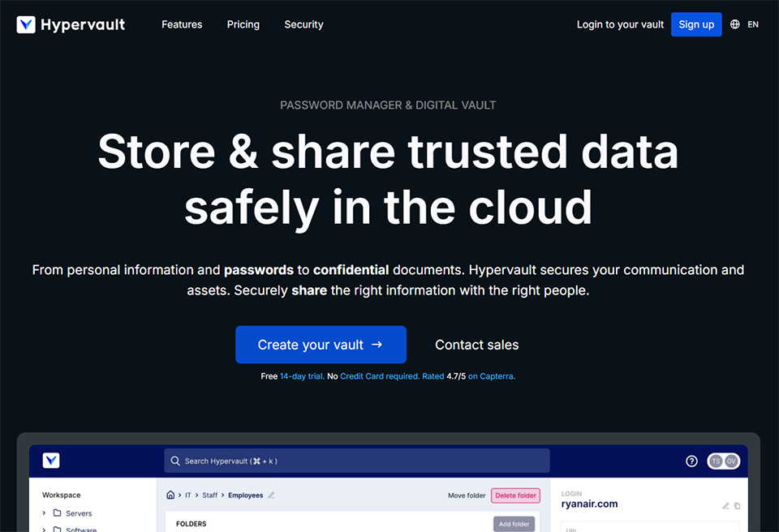Click the Employees breadcrumb
This screenshot has width=779, height=532.
[x=245, y=496]
